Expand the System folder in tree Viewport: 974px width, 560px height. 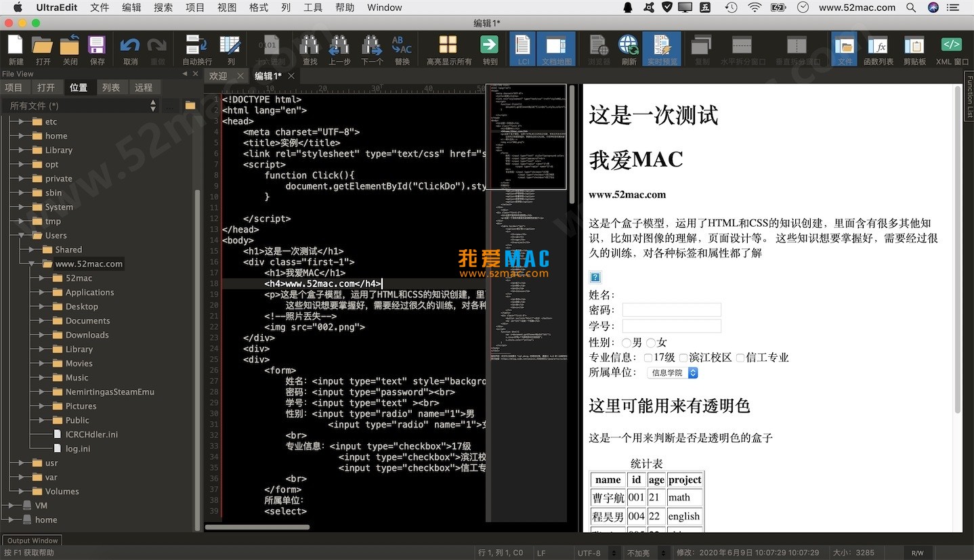(x=22, y=207)
